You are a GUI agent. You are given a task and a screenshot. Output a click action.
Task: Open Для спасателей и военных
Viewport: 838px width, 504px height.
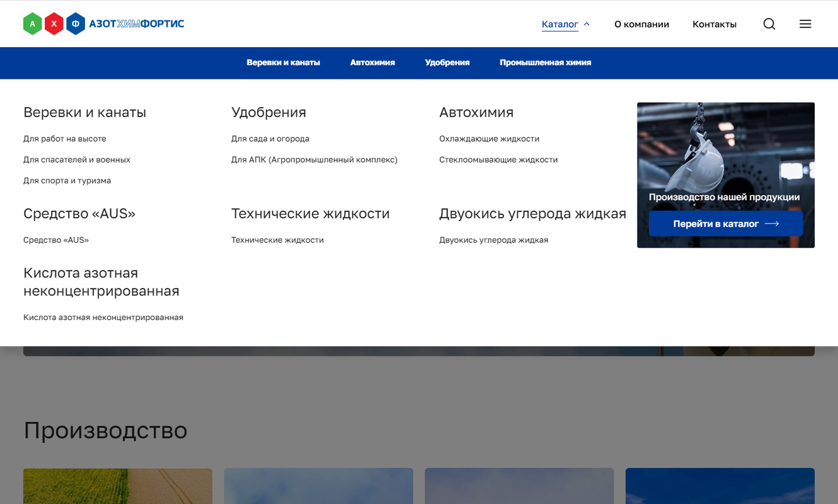point(77,159)
